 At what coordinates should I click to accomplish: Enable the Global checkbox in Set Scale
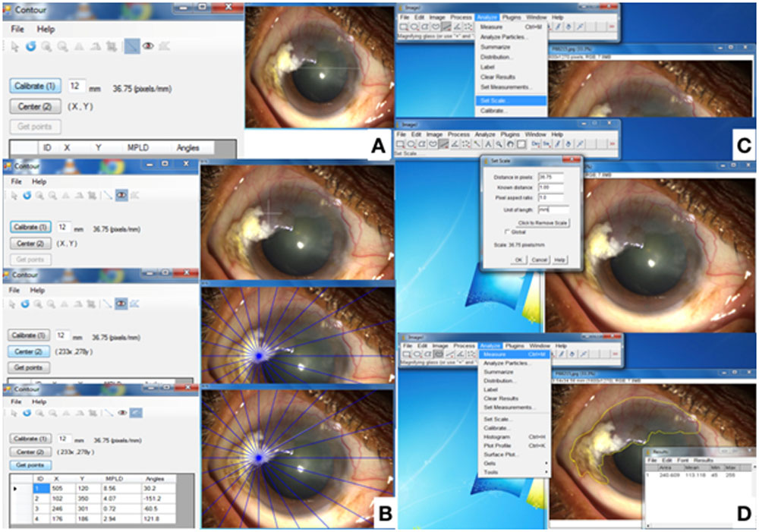point(507,232)
